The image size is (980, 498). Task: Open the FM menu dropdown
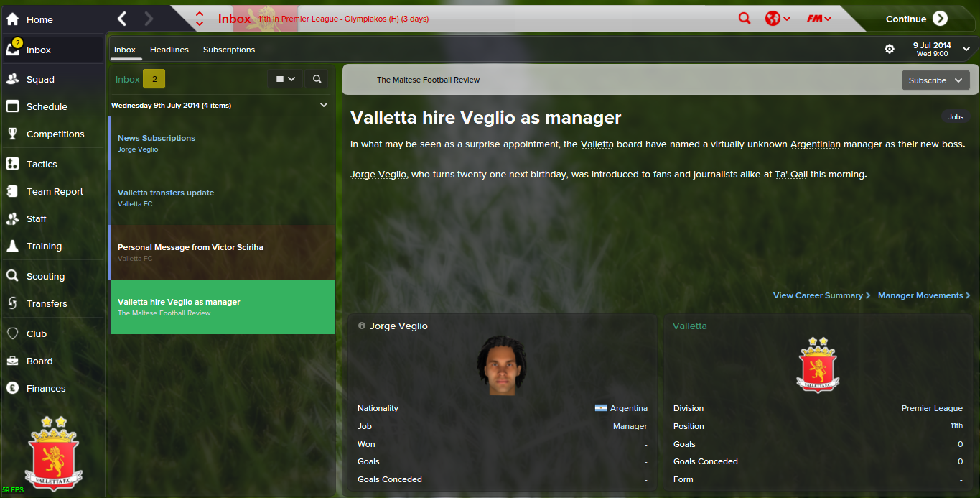(x=819, y=19)
